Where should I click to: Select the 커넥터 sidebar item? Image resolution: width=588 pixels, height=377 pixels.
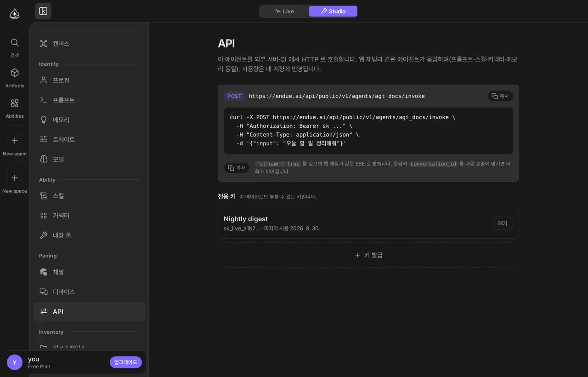point(90,216)
